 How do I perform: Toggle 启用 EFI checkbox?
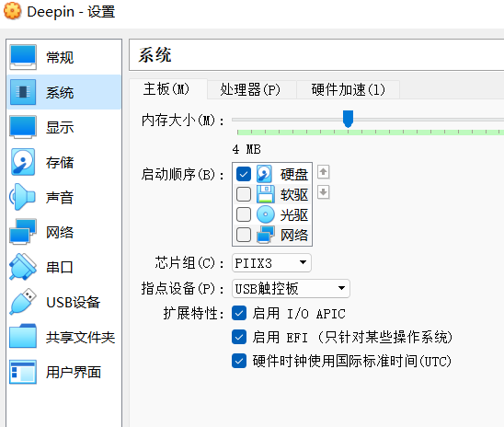[x=239, y=337]
